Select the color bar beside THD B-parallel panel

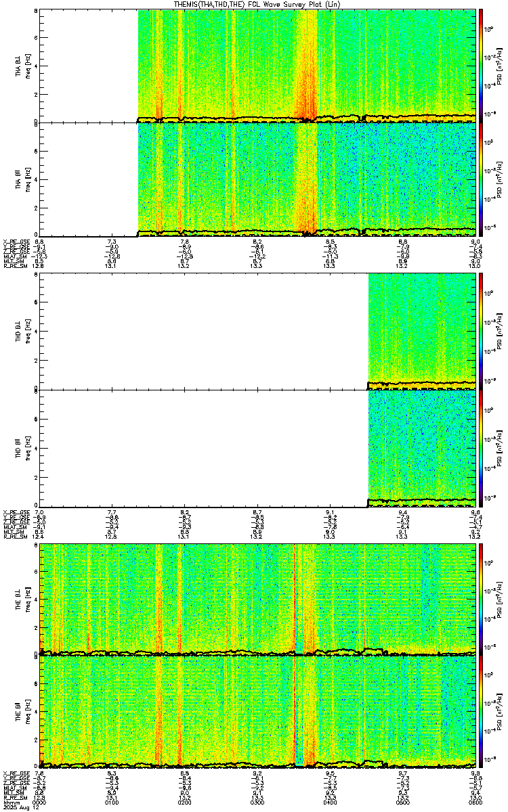(x=481, y=447)
